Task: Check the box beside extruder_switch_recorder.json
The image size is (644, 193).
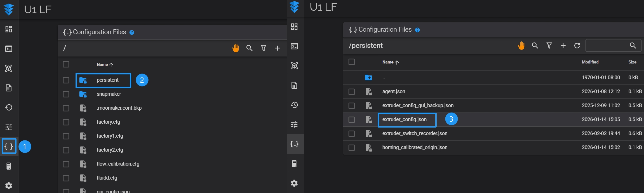Action: pyautogui.click(x=352, y=134)
